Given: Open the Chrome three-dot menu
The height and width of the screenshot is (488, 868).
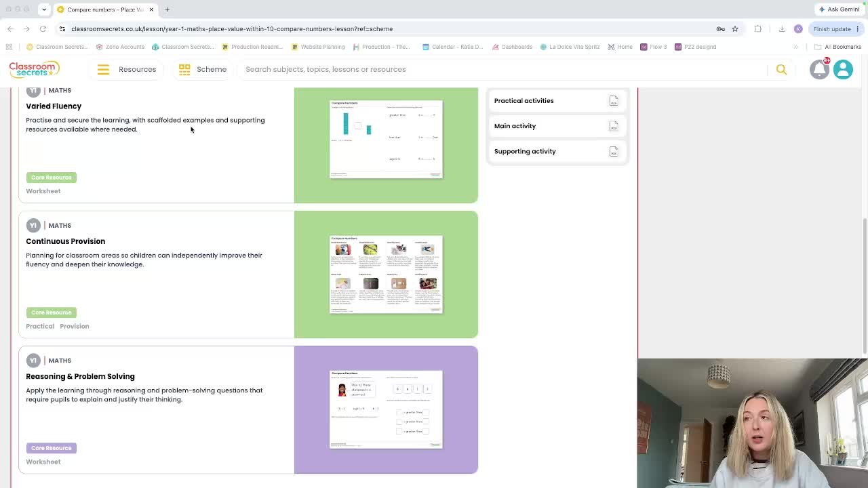Looking at the screenshot, I should (858, 29).
